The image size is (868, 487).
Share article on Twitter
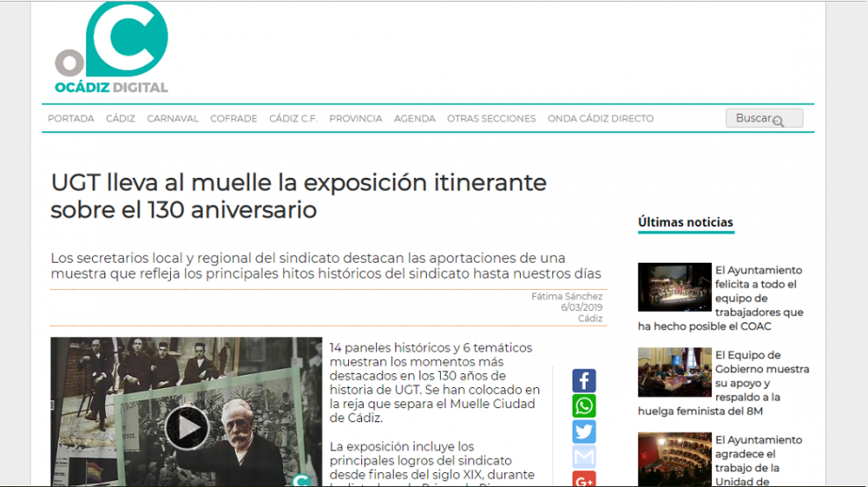(584, 432)
